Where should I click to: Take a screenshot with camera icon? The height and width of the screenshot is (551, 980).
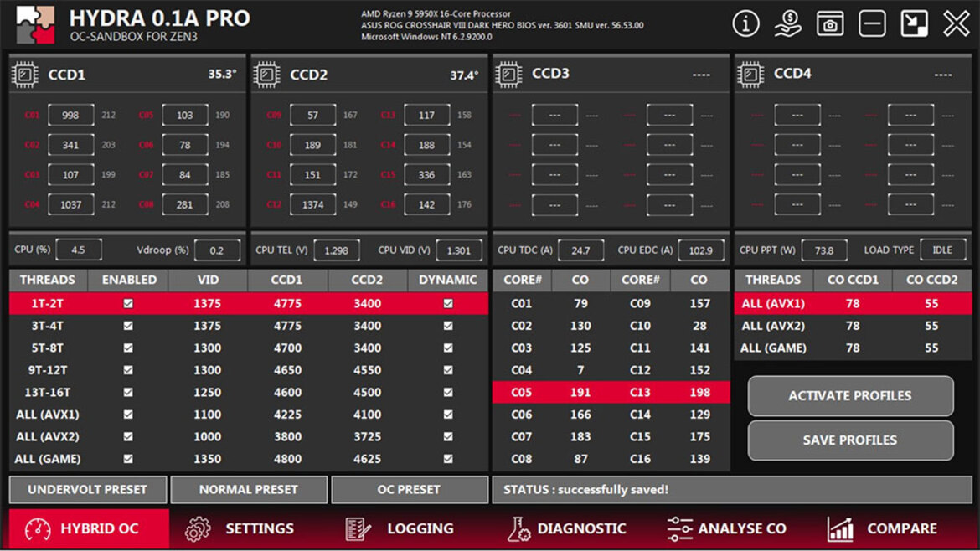(830, 24)
